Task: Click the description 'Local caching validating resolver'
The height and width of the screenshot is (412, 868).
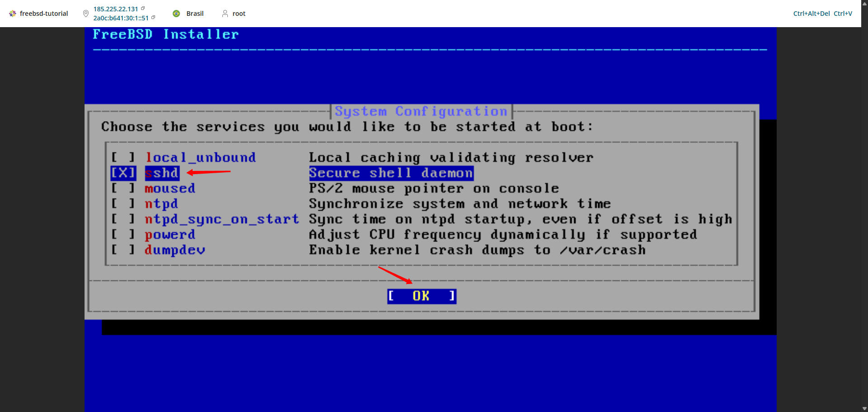Action: (x=451, y=157)
